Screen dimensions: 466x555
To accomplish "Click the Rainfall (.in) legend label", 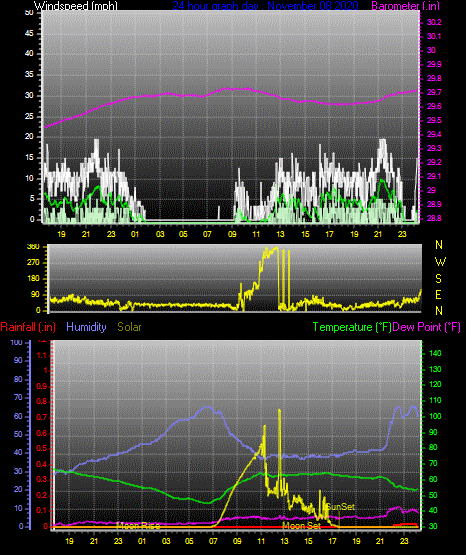I will 28,327.
